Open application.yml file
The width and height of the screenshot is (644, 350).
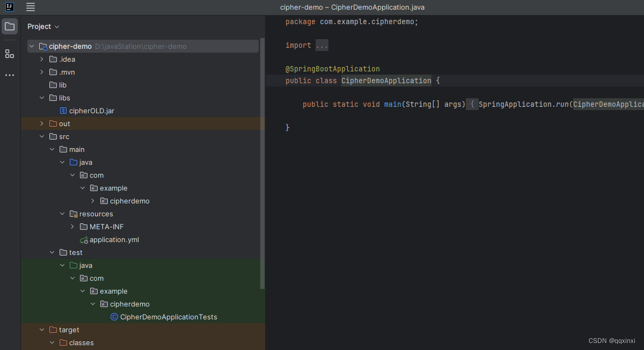click(114, 239)
